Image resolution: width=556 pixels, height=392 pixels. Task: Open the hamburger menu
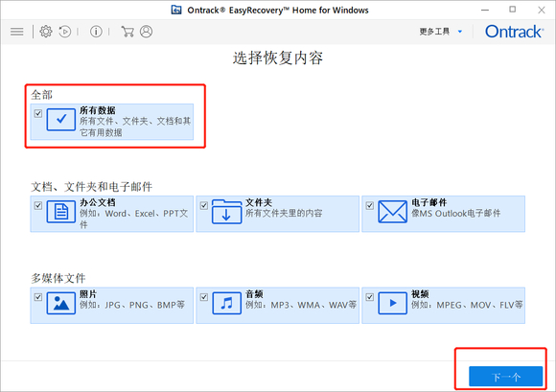tap(16, 32)
